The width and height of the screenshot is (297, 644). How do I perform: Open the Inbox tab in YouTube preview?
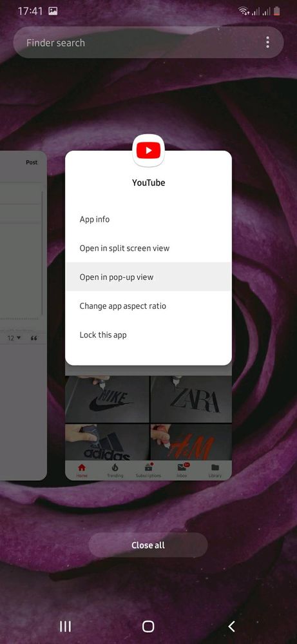pyautogui.click(x=182, y=471)
